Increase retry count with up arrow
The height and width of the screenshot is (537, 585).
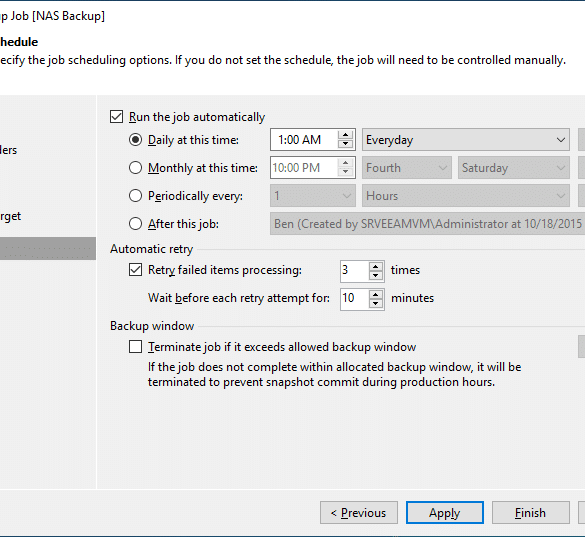376,266
